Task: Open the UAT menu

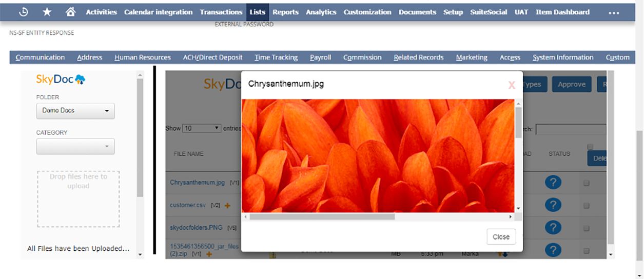Action: (521, 12)
